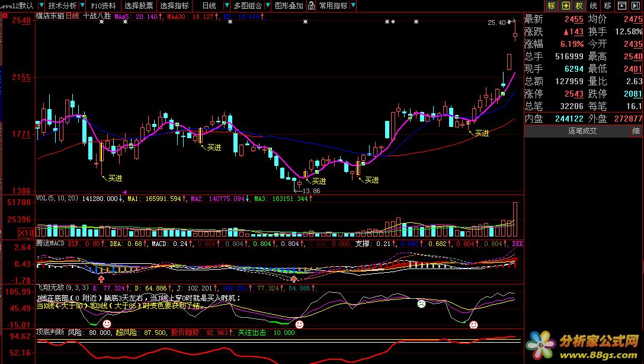This screenshot has width=644, height=364.
Task: Click the 顶底判断 indicator label
Action: pos(50,332)
